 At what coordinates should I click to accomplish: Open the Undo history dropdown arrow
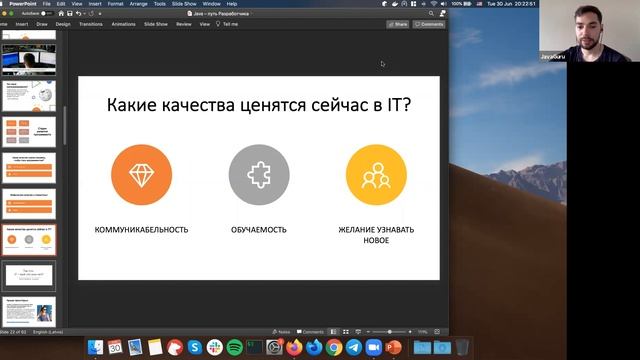pyautogui.click(x=83, y=13)
